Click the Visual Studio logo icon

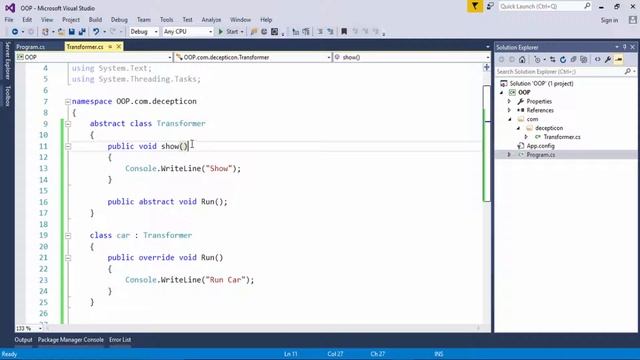pos(10,8)
